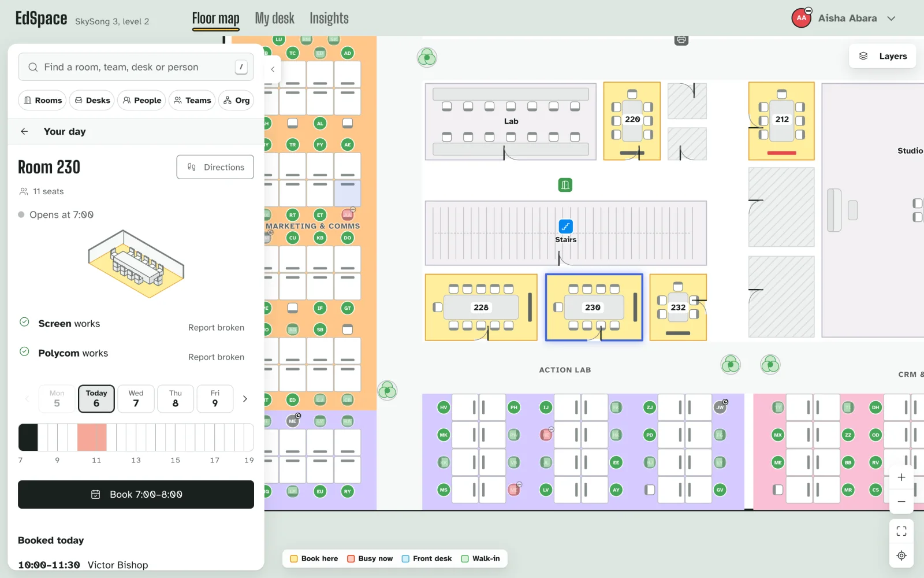Click the Room 230 isometric illustration
This screenshot has width=924, height=578.
tap(136, 264)
